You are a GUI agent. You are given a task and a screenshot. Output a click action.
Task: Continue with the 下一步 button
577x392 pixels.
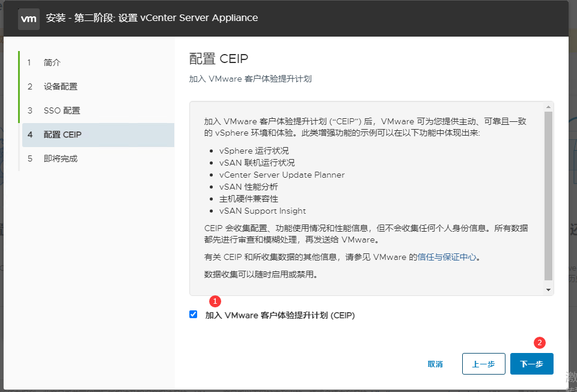tap(531, 364)
